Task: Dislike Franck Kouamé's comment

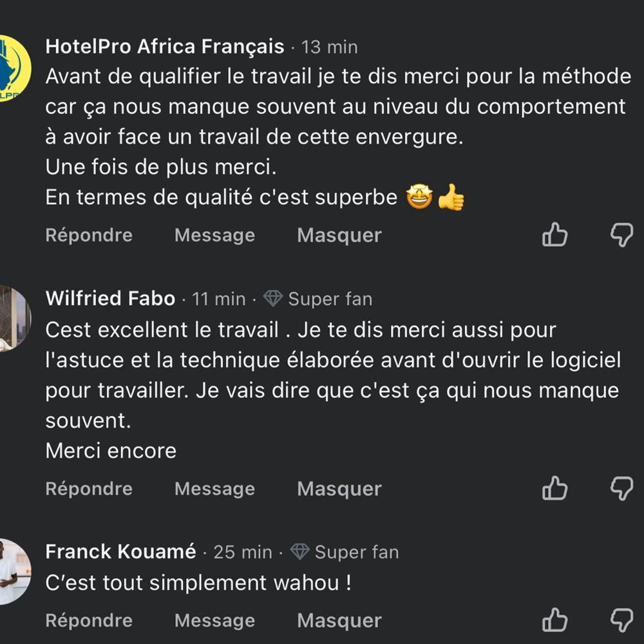Action: coord(621,621)
